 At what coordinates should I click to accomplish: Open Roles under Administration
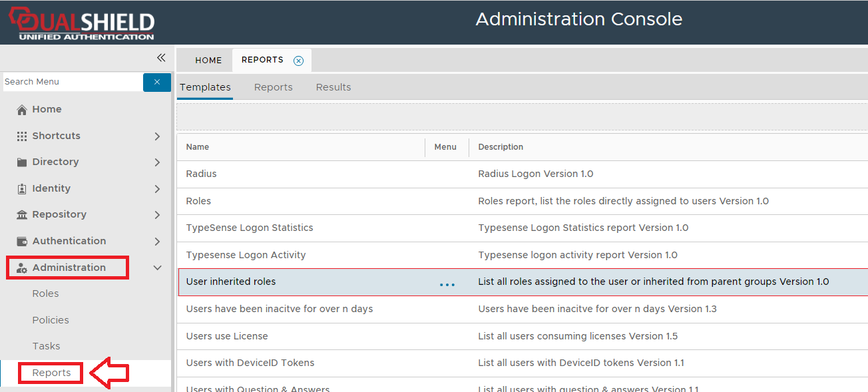point(45,294)
